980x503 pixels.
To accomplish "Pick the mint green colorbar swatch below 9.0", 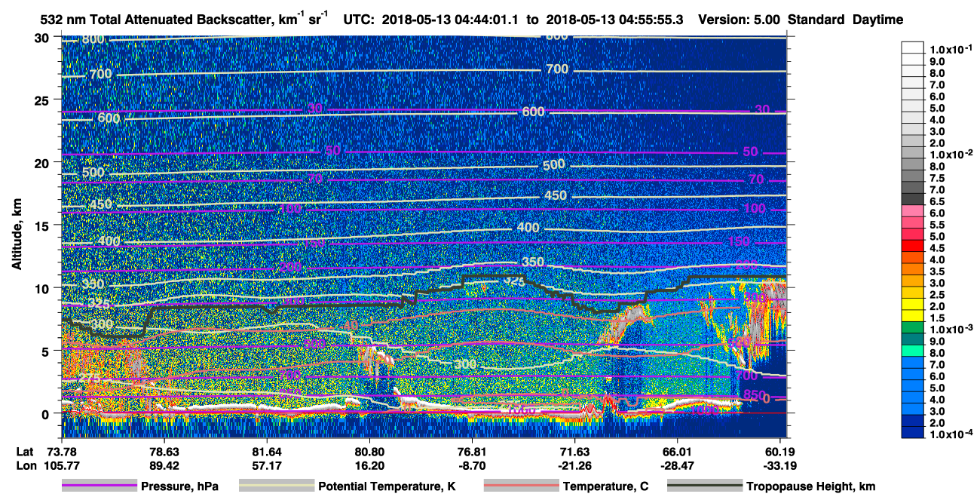I will (912, 351).
